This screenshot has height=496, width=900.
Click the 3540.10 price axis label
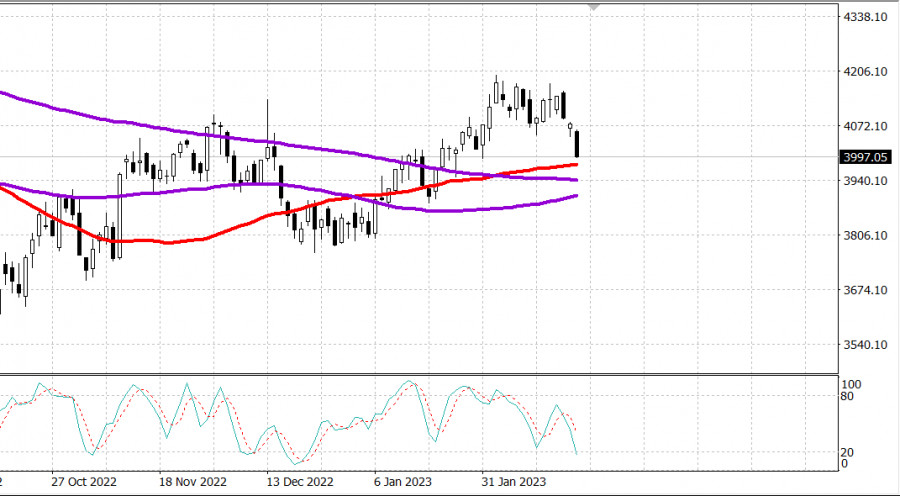click(x=866, y=345)
